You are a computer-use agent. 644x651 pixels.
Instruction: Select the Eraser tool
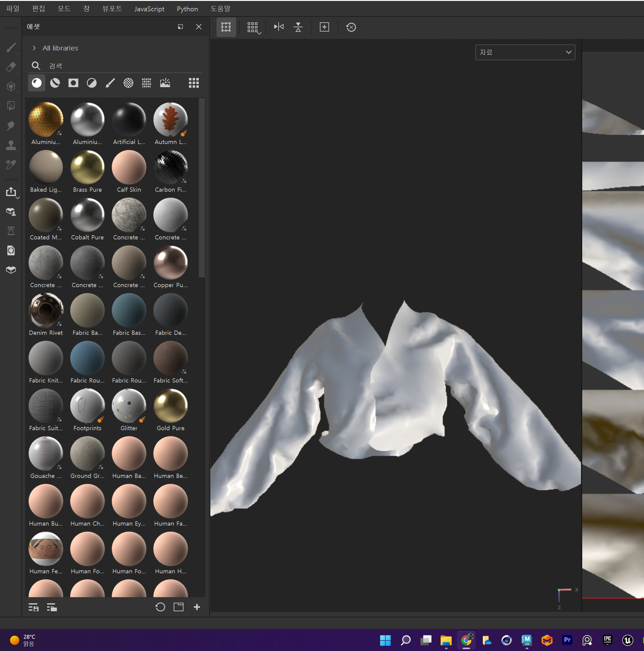(11, 67)
